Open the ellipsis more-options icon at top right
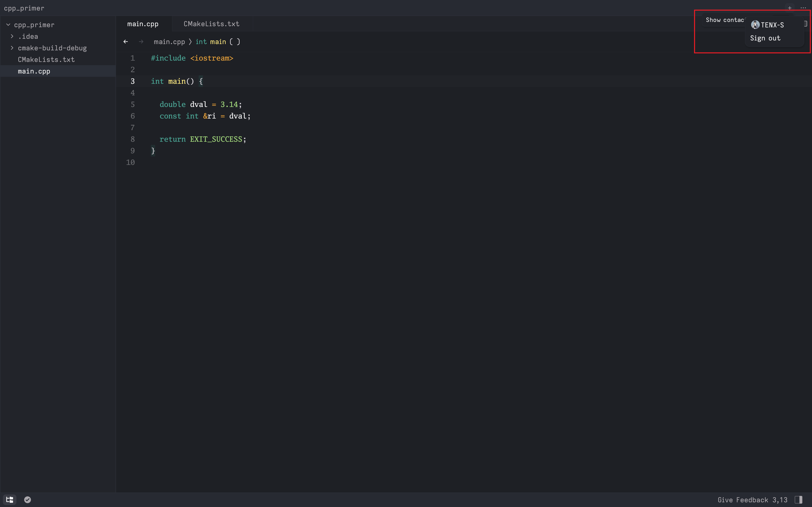The height and width of the screenshot is (507, 812). pyautogui.click(x=803, y=8)
